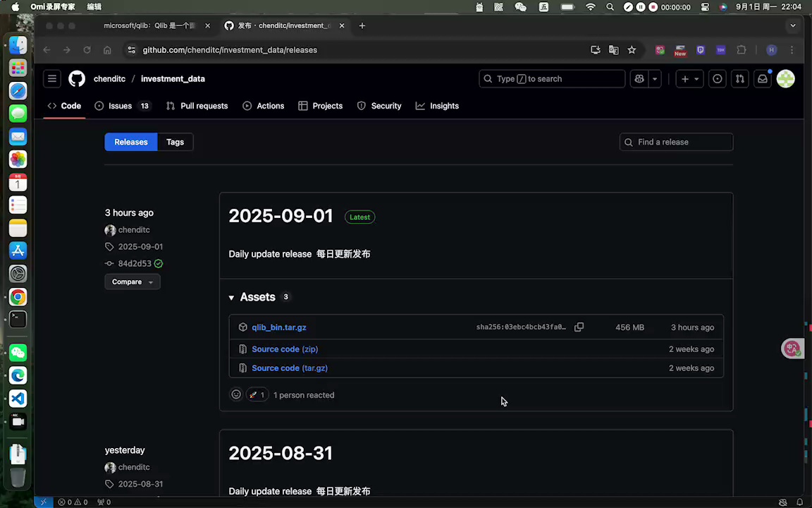Open the Copilot icon in the GitHub header

[639, 78]
